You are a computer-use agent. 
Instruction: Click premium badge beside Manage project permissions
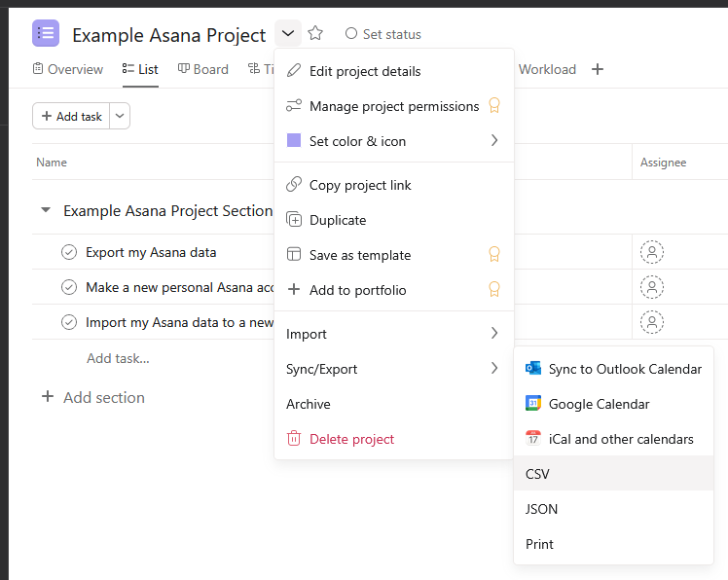pos(494,105)
